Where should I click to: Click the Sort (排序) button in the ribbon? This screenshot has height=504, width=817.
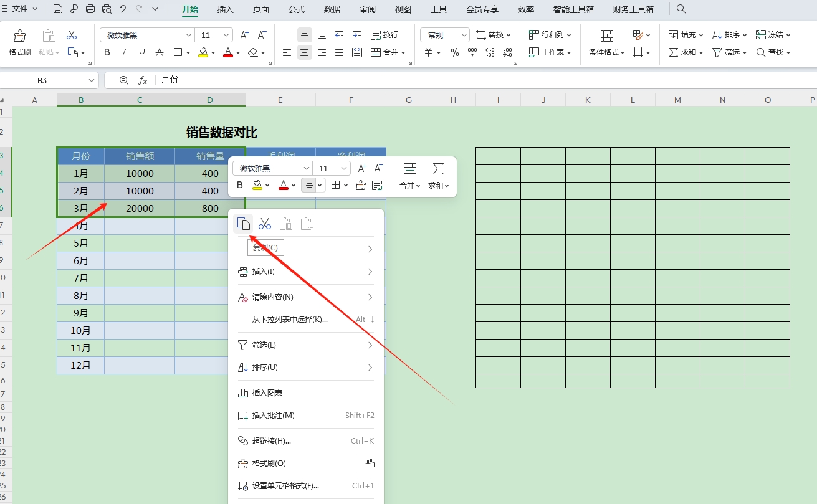[x=730, y=35]
